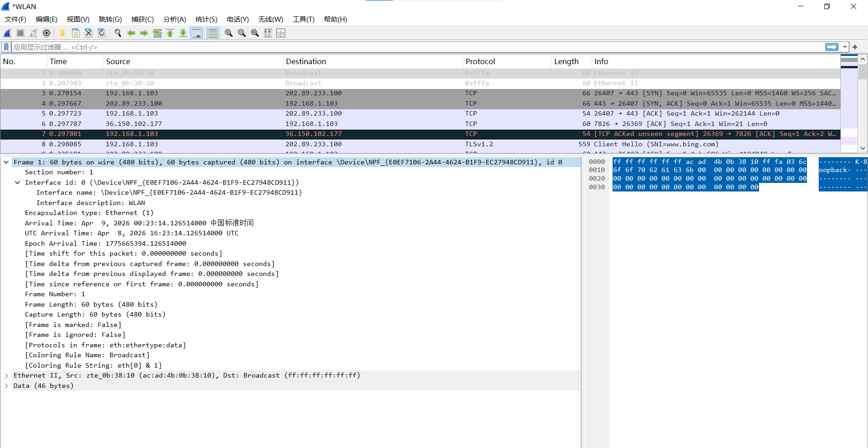Jump to the last packet
868x448 pixels.
tap(183, 33)
